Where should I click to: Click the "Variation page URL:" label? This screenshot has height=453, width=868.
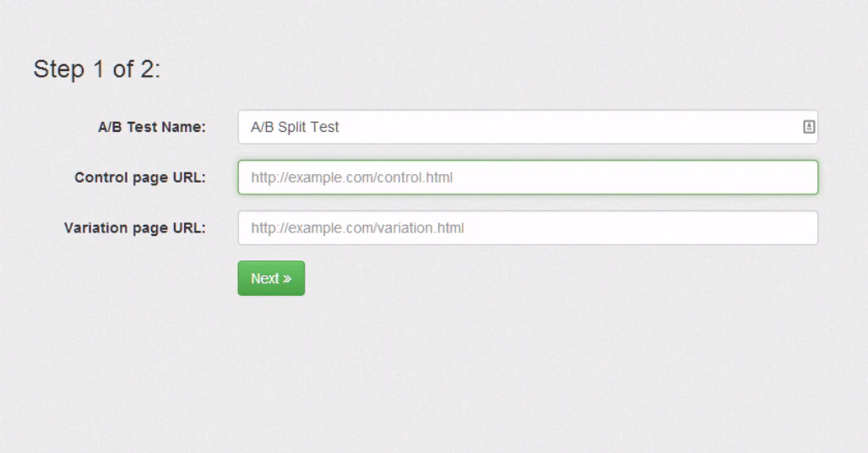(x=135, y=228)
